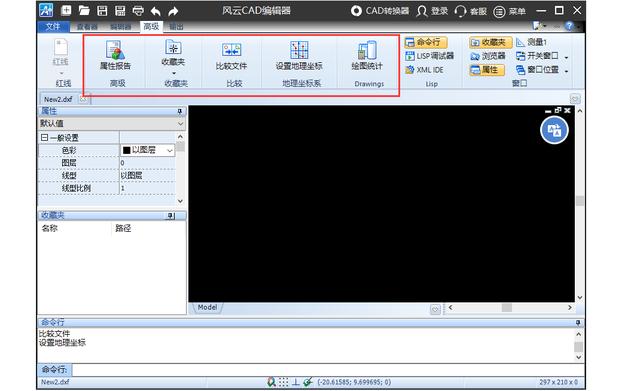The image size is (640, 391).
Task: Click the 线型比例 value field
Action: point(147,188)
